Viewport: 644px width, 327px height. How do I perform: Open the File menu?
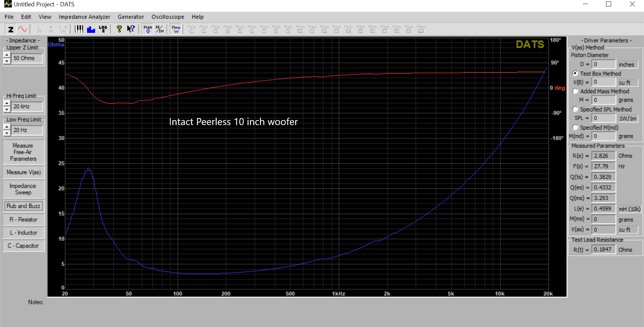click(x=9, y=17)
